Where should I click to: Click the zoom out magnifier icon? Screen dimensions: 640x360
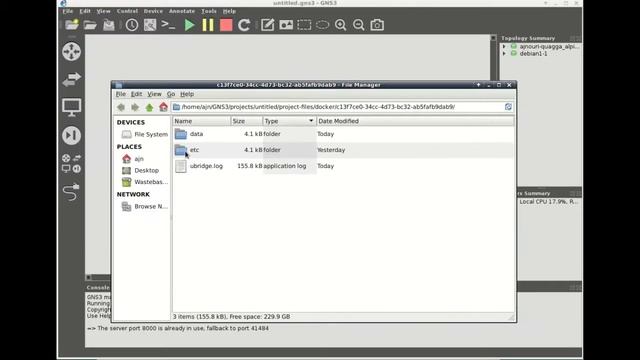pyautogui.click(x=359, y=25)
